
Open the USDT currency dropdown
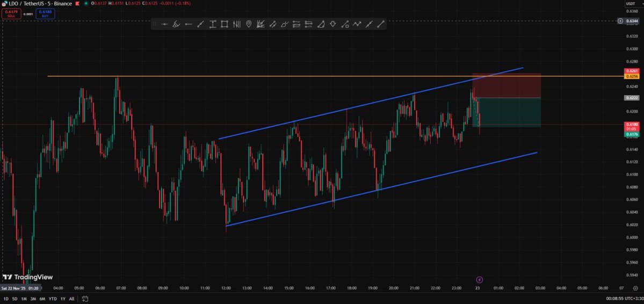[x=633, y=3]
